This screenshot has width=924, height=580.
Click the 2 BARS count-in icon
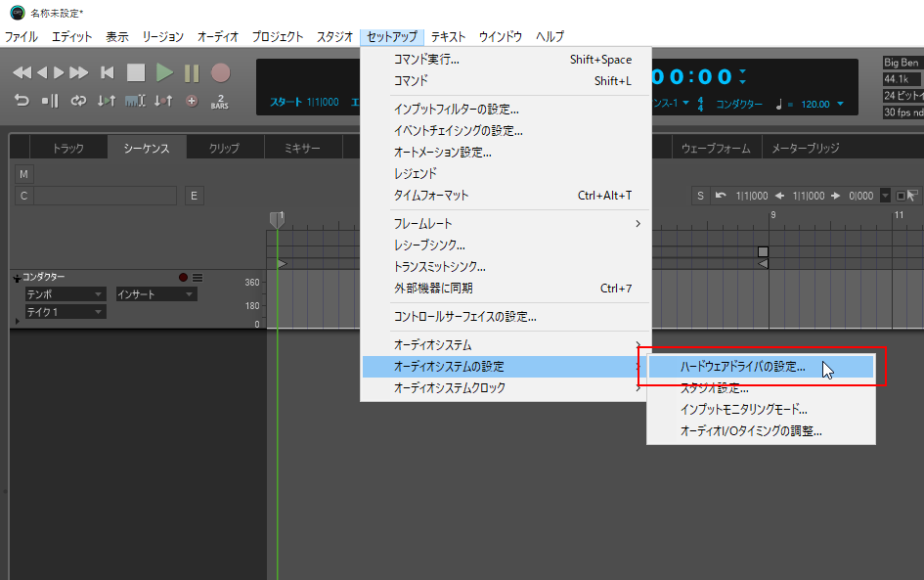point(221,100)
